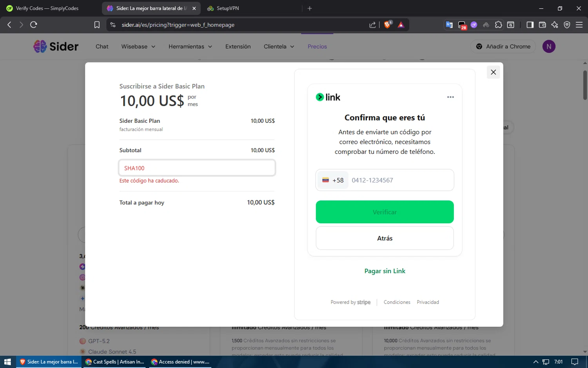This screenshot has width=588, height=368.
Task: Click the Windows Start button
Action: coord(7,362)
